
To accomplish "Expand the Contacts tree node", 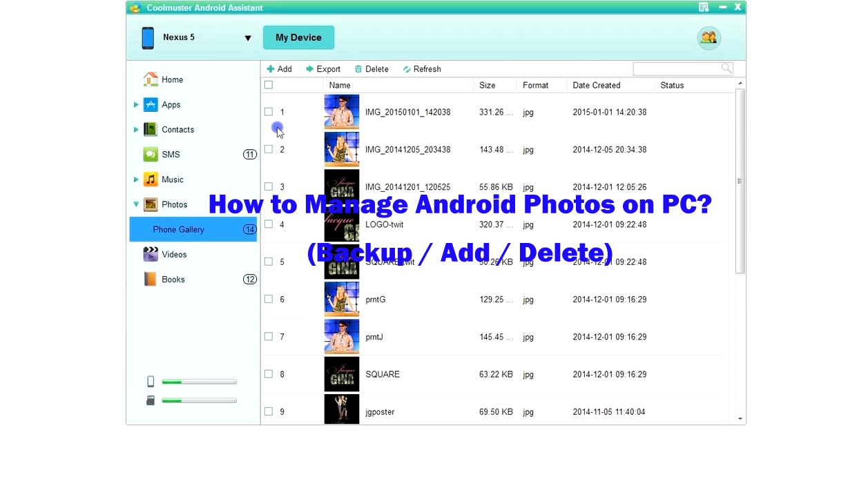I will point(136,130).
